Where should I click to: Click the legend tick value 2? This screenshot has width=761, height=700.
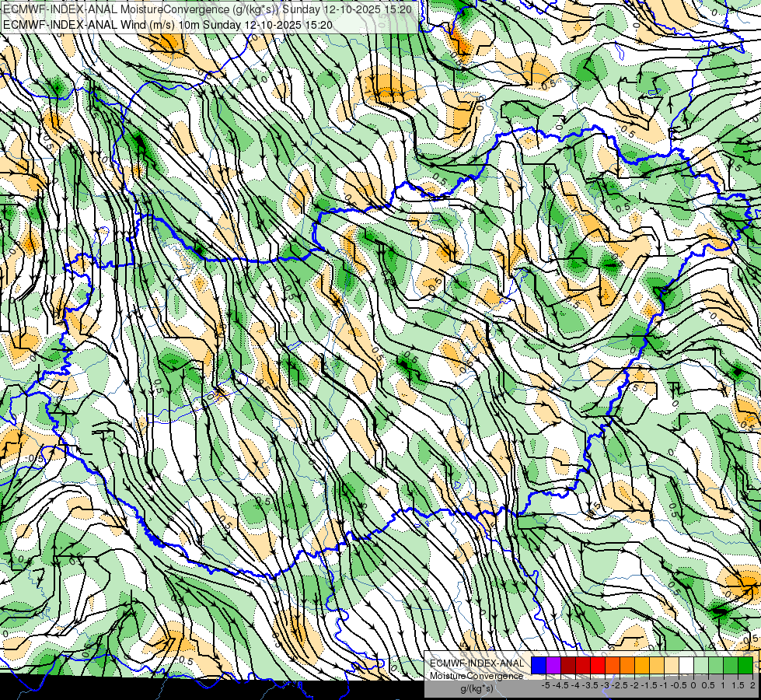pyautogui.click(x=752, y=685)
